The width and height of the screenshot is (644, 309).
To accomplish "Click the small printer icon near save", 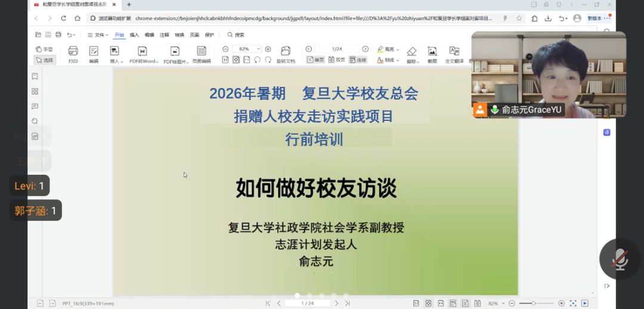I will 58,35.
